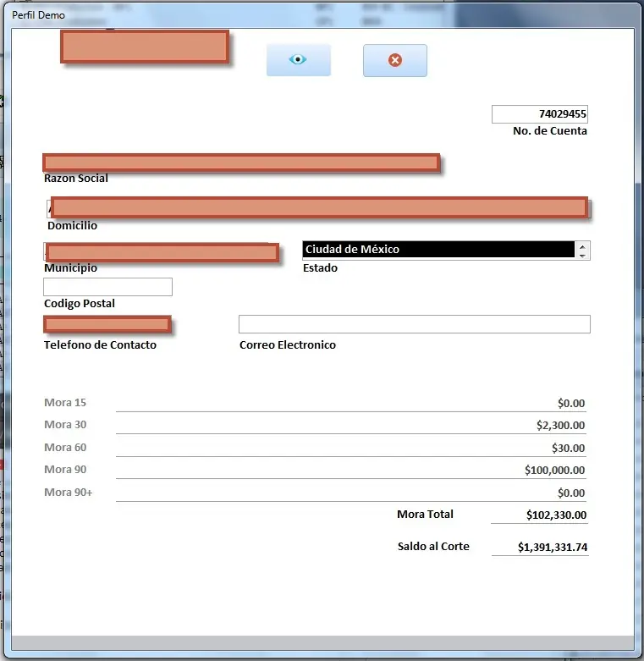This screenshot has width=644, height=661.
Task: Select the Ciudad de México Estado list entry
Action: coord(438,249)
